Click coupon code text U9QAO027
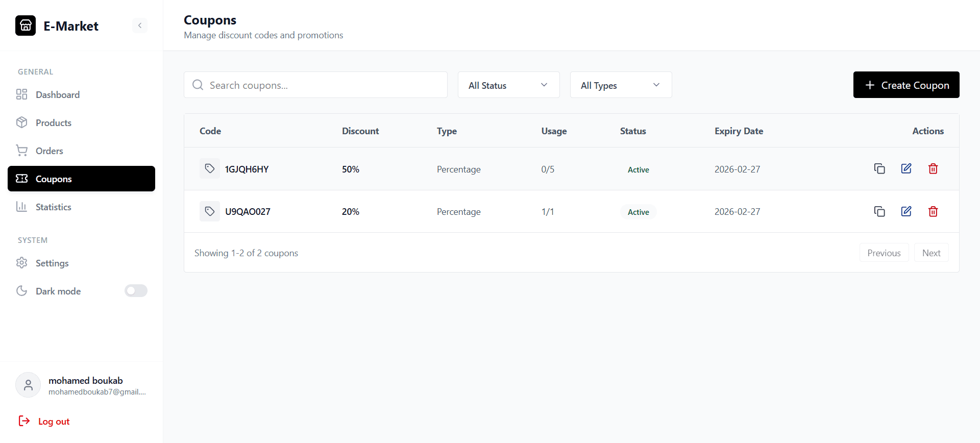Viewport: 980px width, 443px height. click(x=248, y=211)
